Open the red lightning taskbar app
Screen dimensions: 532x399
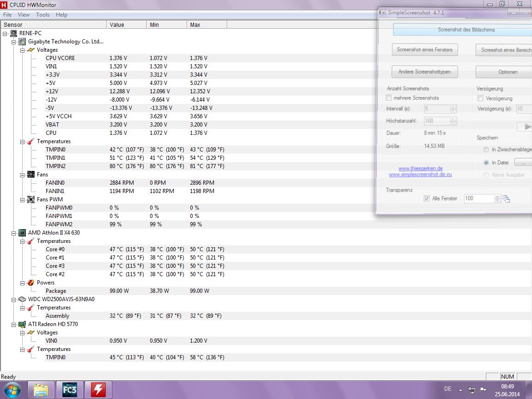coord(98,390)
